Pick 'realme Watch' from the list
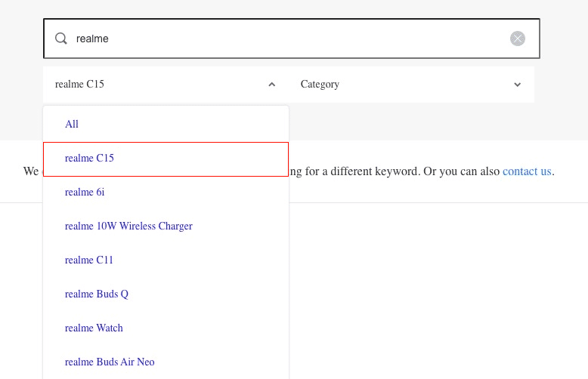The width and height of the screenshot is (588, 379). tap(166, 328)
